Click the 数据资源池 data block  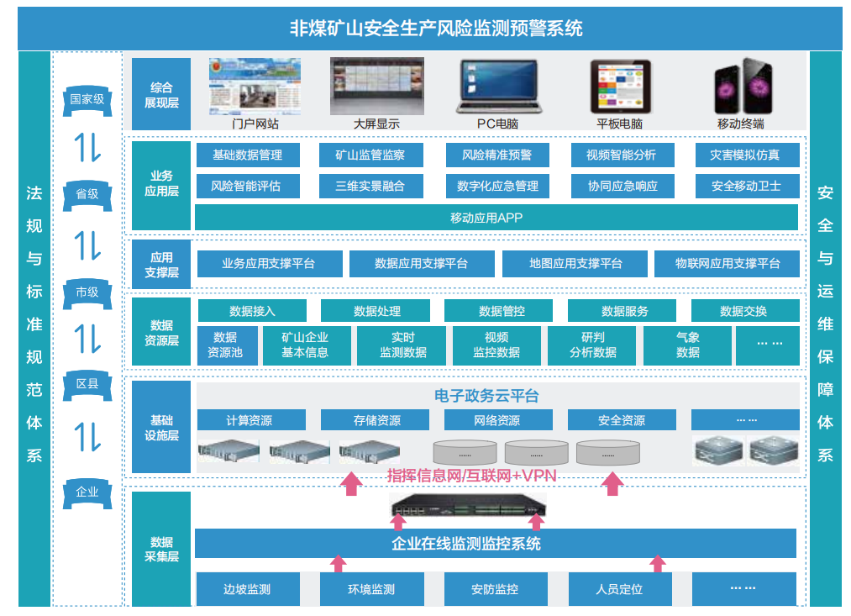pyautogui.click(x=225, y=345)
